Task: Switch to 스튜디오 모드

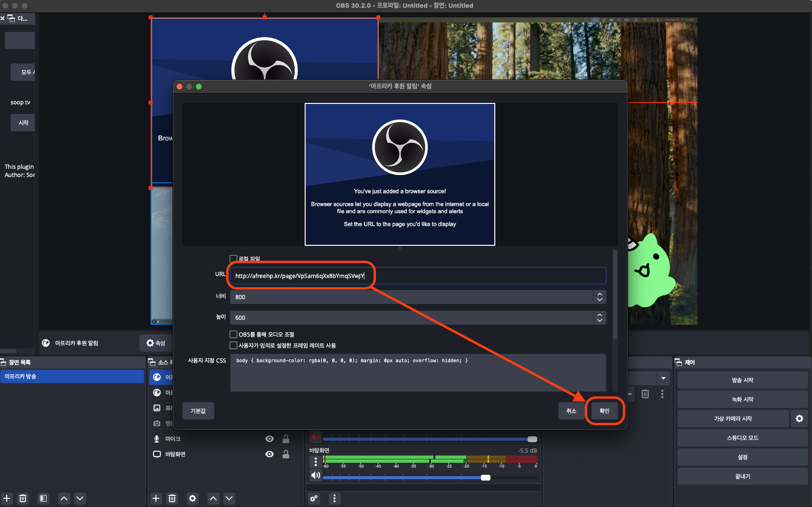Action: 743,438
